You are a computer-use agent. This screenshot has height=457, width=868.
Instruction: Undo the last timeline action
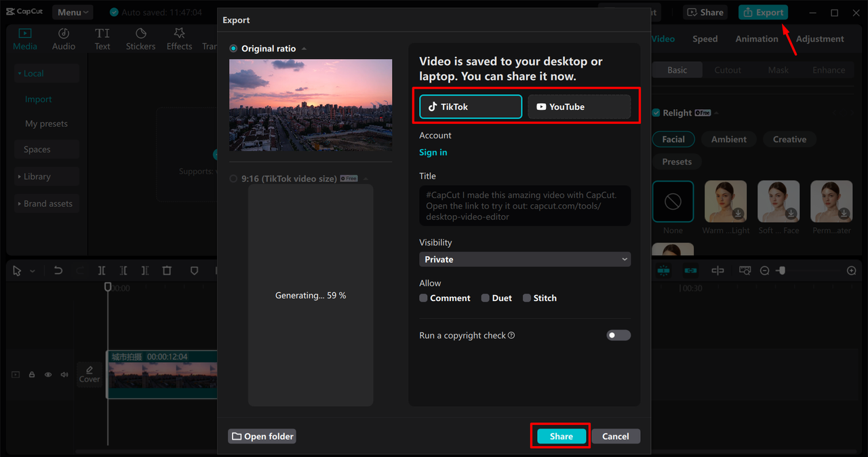58,271
